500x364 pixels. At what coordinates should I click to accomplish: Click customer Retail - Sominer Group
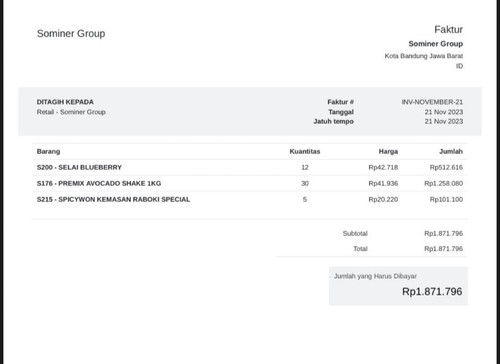click(x=71, y=112)
